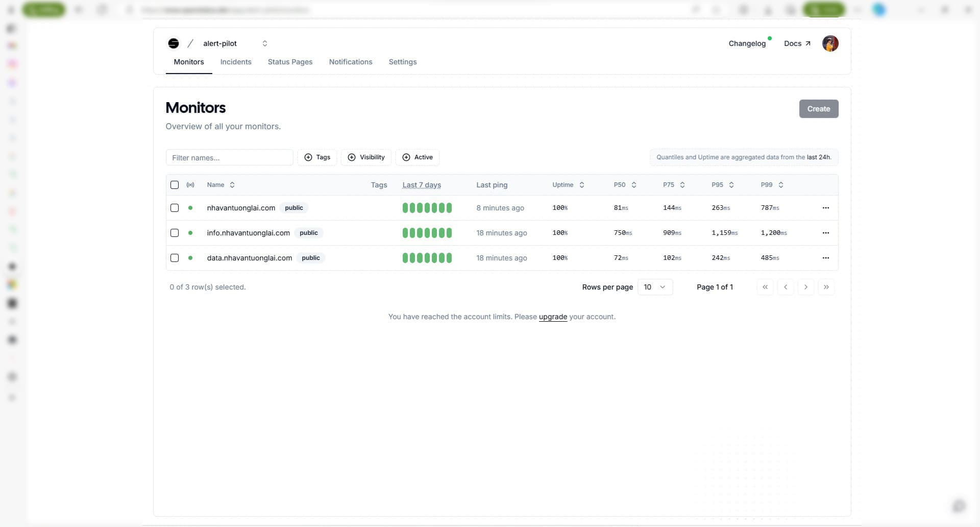The width and height of the screenshot is (980, 527).
Task: Click the public badge on data.nhavantuonglai.com
Action: click(x=311, y=258)
